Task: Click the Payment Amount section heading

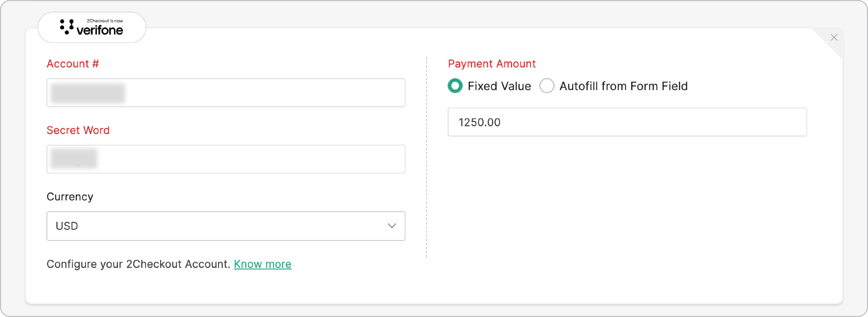Action: pos(492,64)
